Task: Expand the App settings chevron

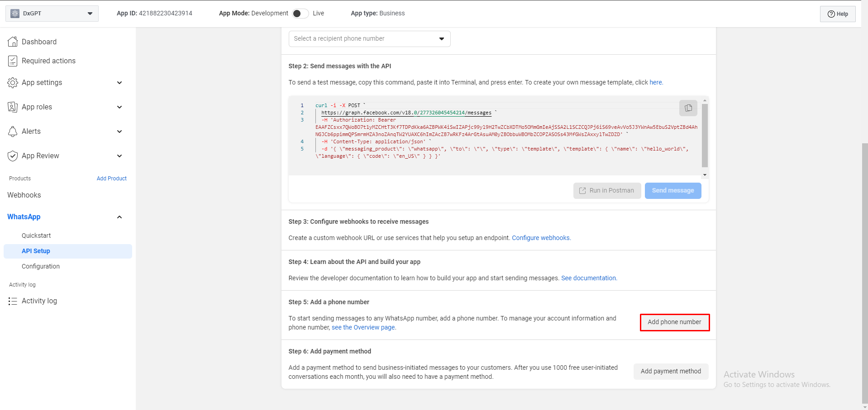Action: 119,83
